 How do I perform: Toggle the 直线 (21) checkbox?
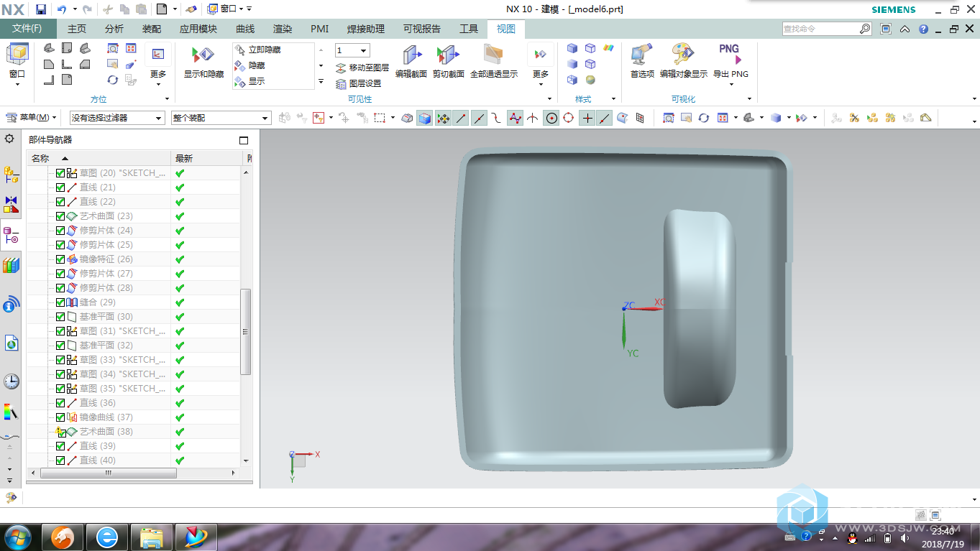tap(60, 187)
